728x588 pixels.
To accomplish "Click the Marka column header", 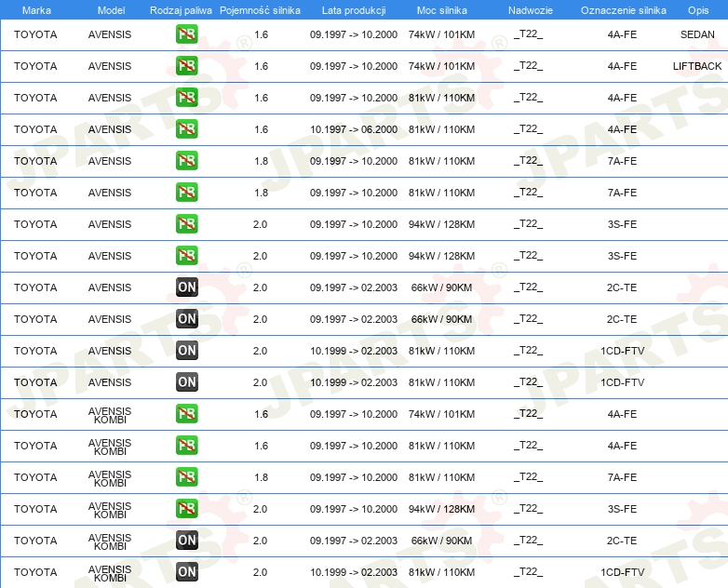I will point(36,10).
